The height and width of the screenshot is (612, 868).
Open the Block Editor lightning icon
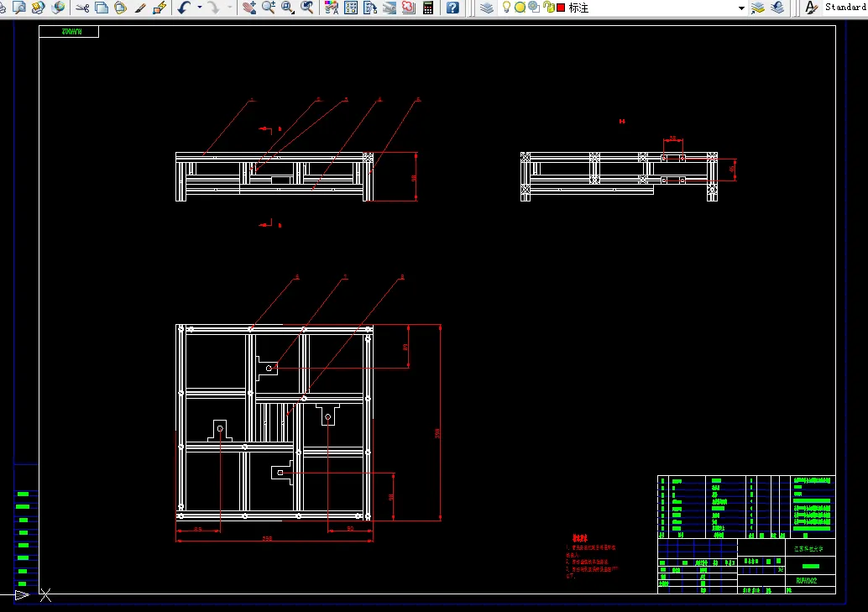[x=159, y=8]
